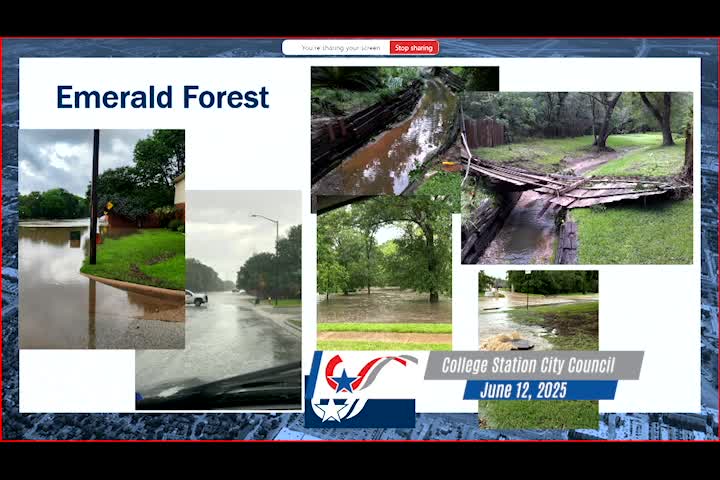Click the Stop sharing button
Viewport: 720px width, 480px height.
click(414, 48)
